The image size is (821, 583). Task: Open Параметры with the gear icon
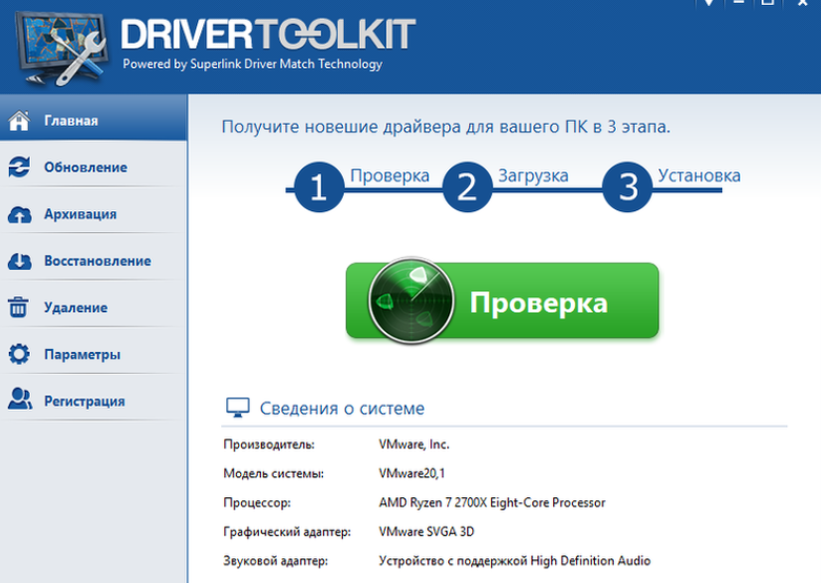click(18, 353)
